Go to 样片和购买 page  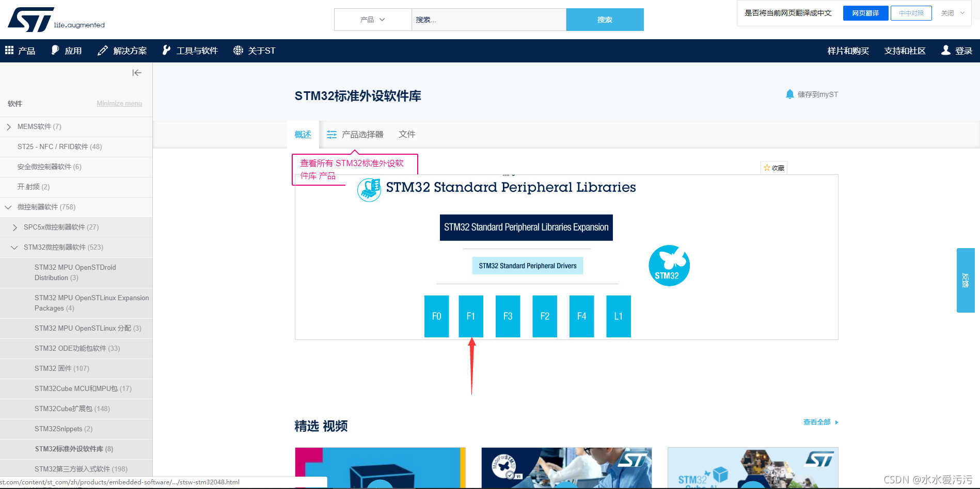pyautogui.click(x=848, y=51)
